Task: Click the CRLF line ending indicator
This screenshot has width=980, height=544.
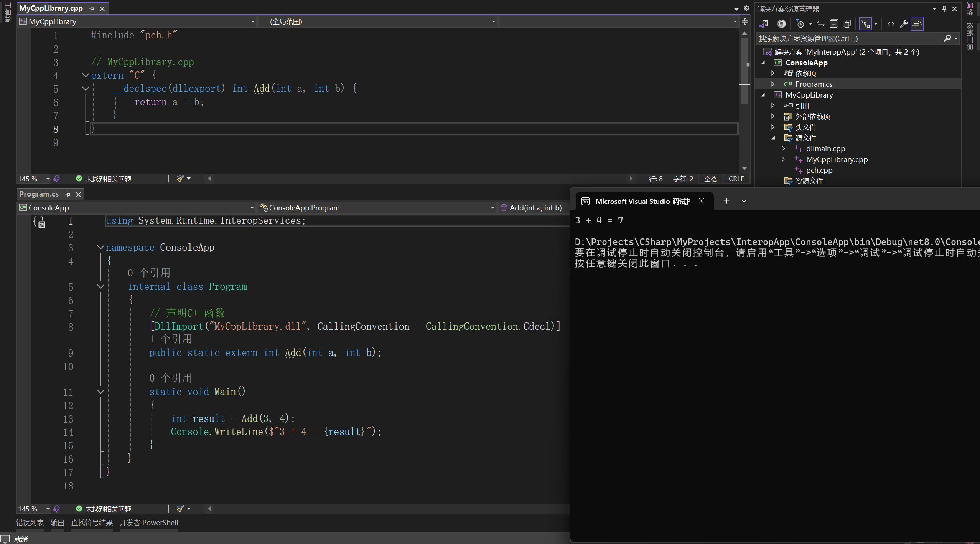Action: coord(736,179)
